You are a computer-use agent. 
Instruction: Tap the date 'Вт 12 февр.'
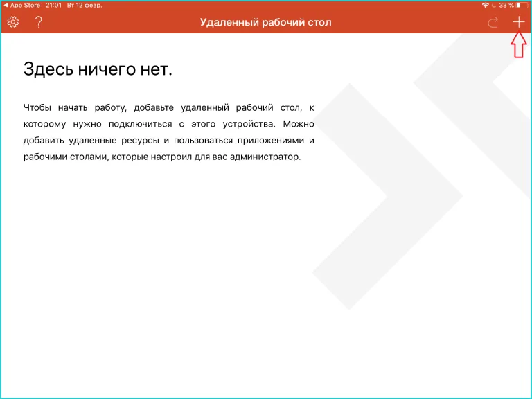click(x=85, y=5)
